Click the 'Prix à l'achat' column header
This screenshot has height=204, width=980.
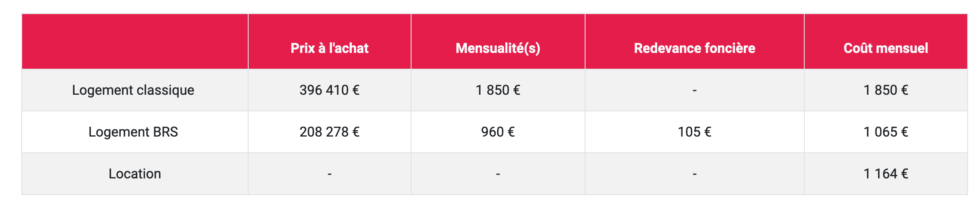click(x=329, y=48)
